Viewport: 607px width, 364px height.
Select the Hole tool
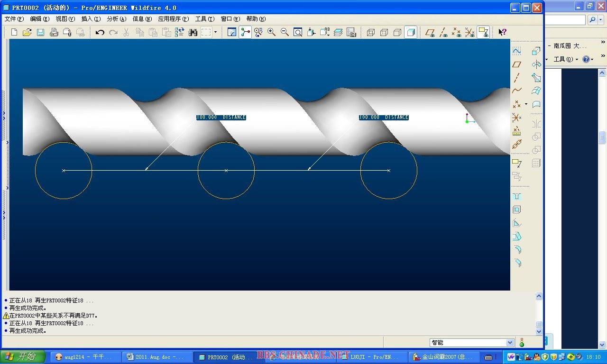(517, 196)
